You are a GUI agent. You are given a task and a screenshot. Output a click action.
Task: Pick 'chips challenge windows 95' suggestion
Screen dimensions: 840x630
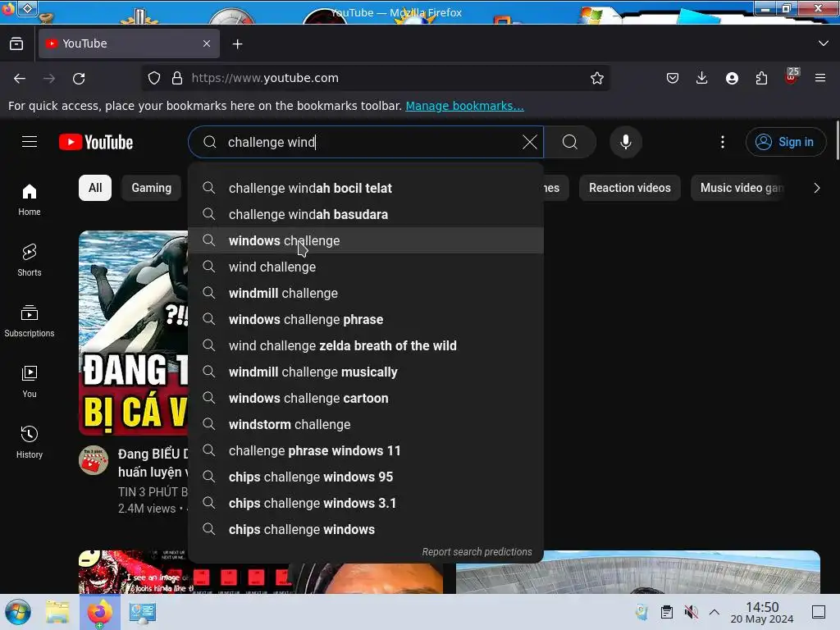366,477
